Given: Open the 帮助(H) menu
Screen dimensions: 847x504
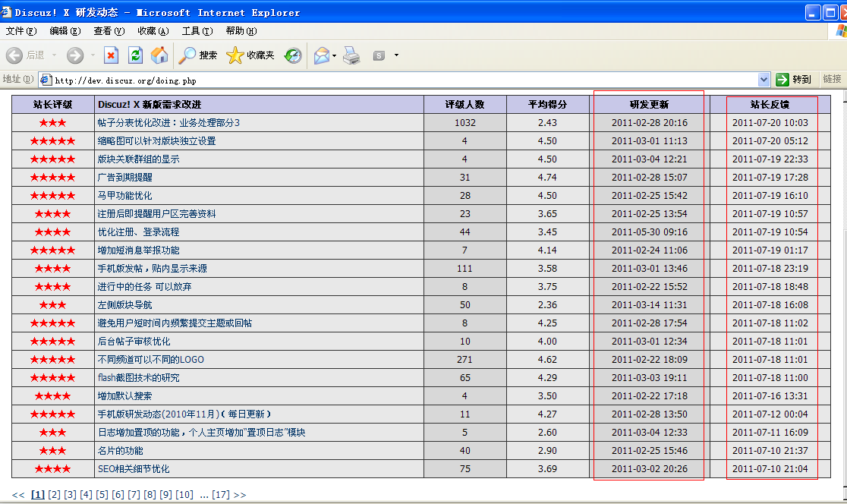Looking at the screenshot, I should click(x=241, y=31).
